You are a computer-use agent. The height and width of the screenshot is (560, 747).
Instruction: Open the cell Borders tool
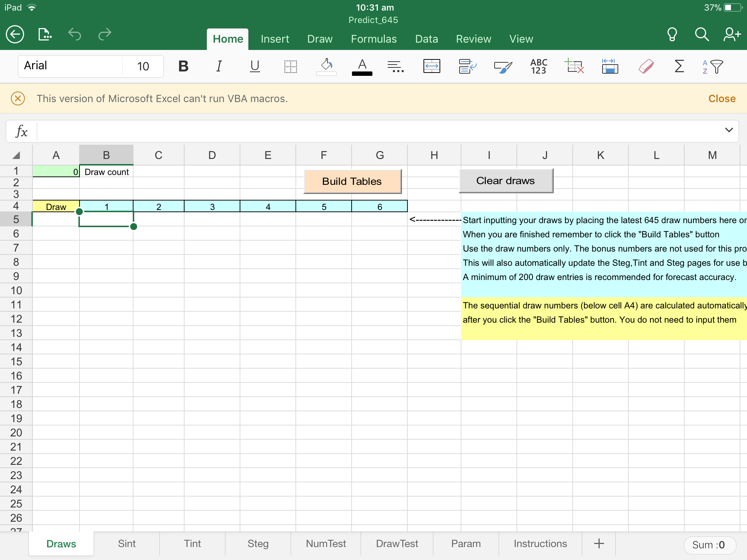tap(291, 67)
